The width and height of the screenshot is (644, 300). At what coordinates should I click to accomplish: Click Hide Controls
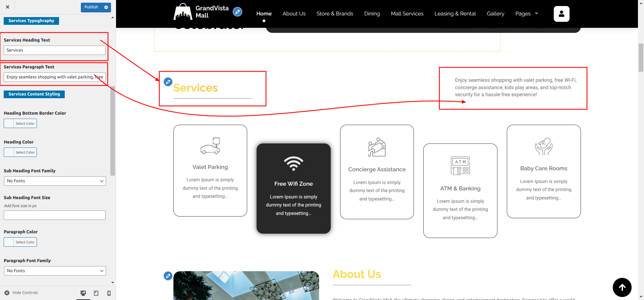pyautogui.click(x=21, y=293)
